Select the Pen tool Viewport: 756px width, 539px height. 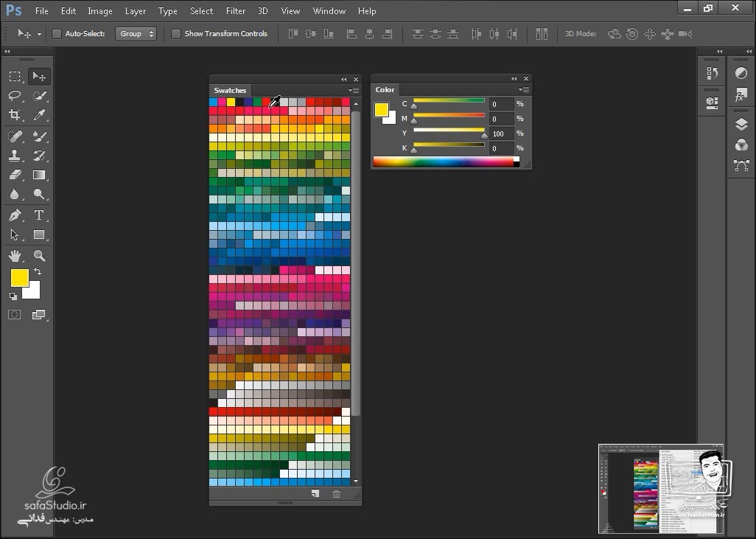tap(15, 215)
